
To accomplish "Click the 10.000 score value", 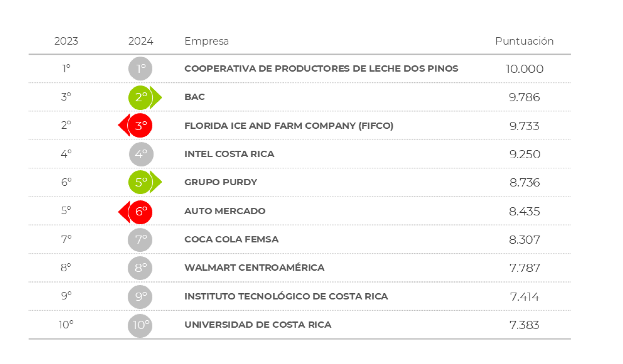I will pyautogui.click(x=524, y=69).
